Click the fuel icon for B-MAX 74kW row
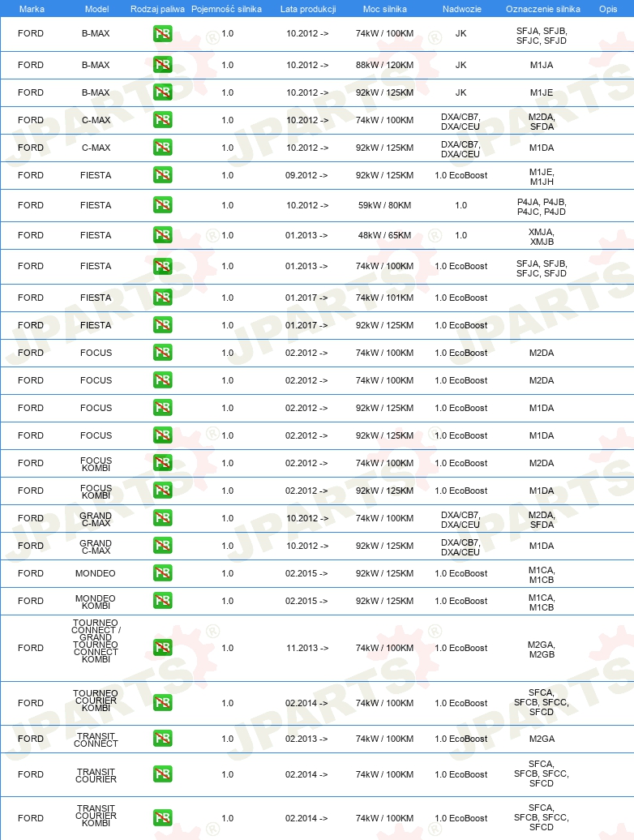Screen dimensions: 634x840 163,34
